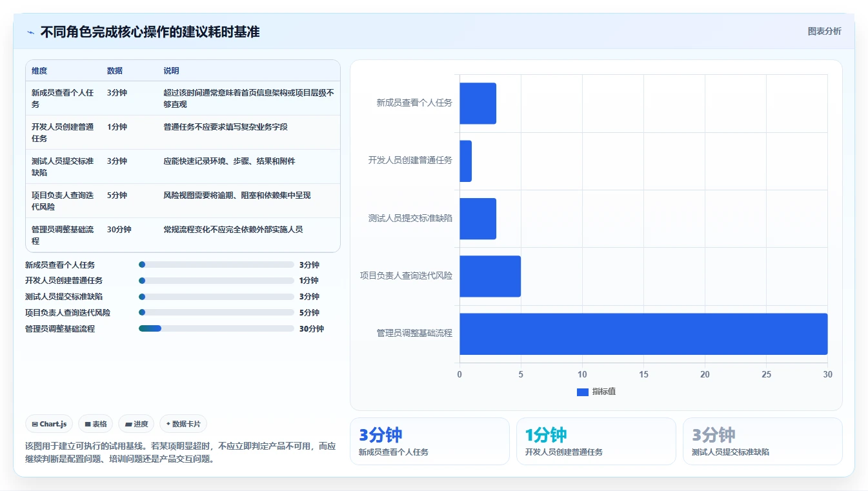Click the icon before the page title
The image size is (868, 491).
[30, 32]
